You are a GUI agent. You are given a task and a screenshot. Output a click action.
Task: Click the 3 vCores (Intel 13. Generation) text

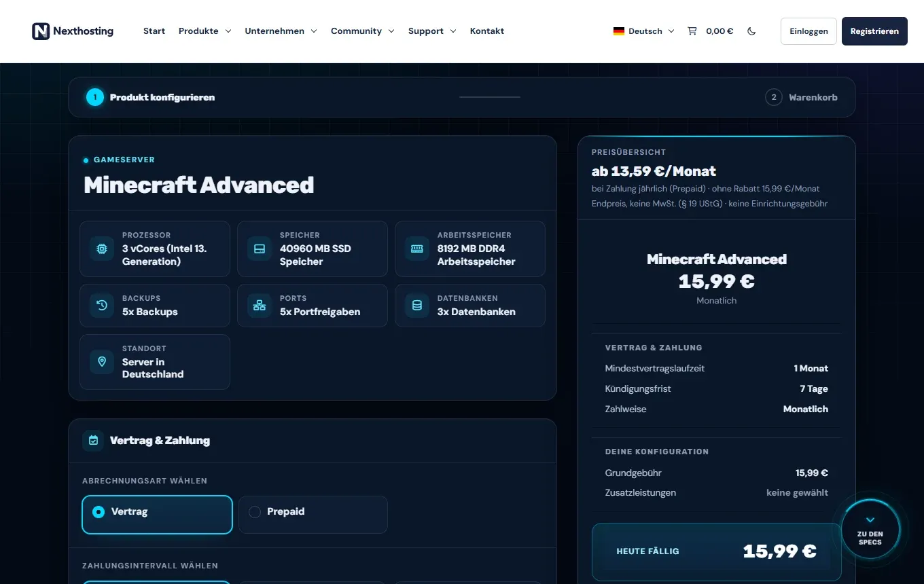tap(164, 255)
